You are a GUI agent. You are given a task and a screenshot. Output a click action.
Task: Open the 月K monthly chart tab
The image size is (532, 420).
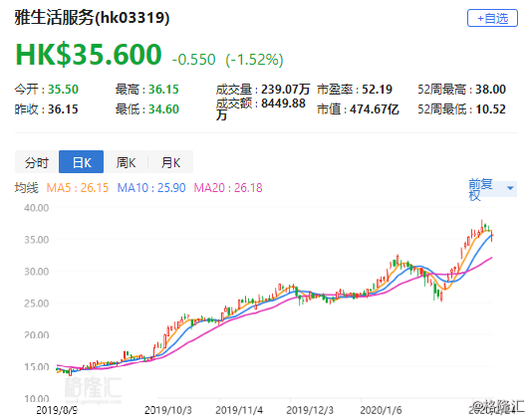tap(170, 162)
